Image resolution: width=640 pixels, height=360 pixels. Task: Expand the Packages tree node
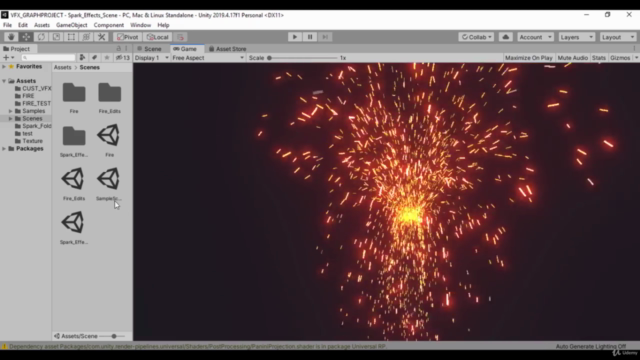click(4, 149)
